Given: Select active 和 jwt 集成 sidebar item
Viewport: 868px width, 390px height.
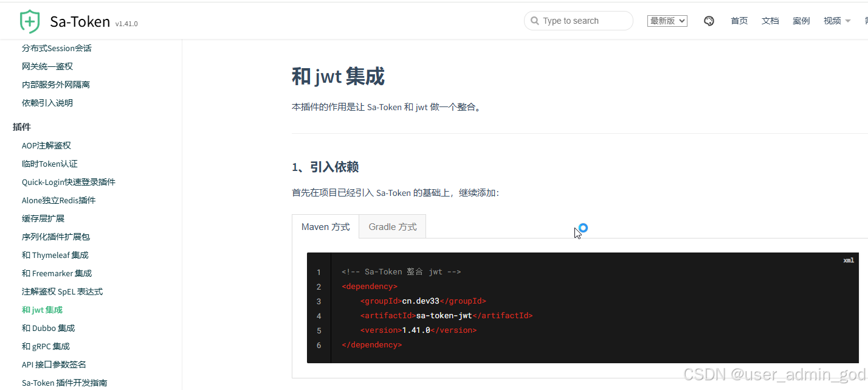Looking at the screenshot, I should tap(43, 310).
